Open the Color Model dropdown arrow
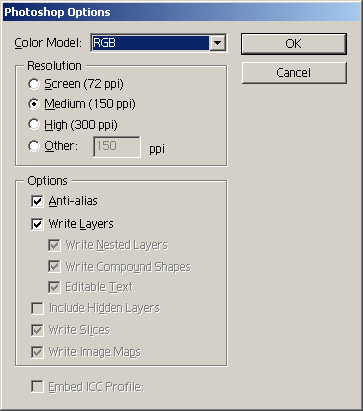363x411 pixels. tap(217, 43)
